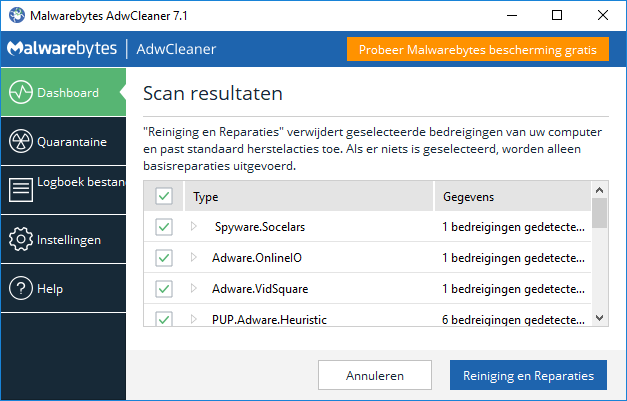Screen dimensions: 627x401
Task: Sort by the Gegevens column header
Action: [x=513, y=196]
